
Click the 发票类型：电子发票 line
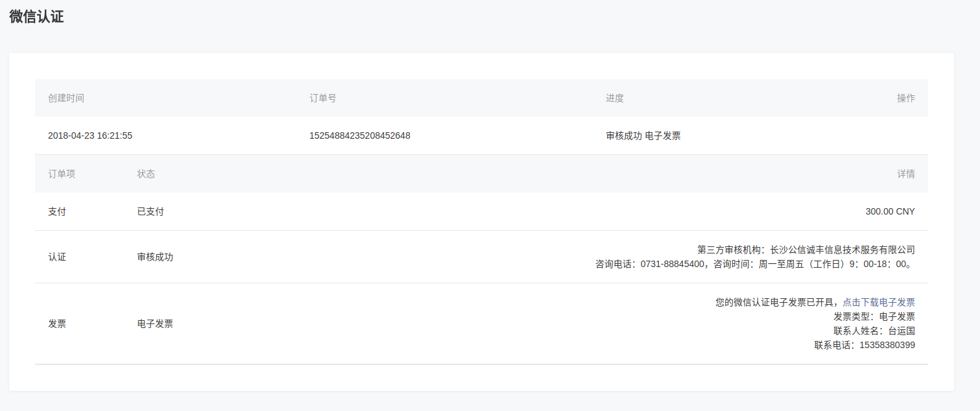tap(874, 316)
